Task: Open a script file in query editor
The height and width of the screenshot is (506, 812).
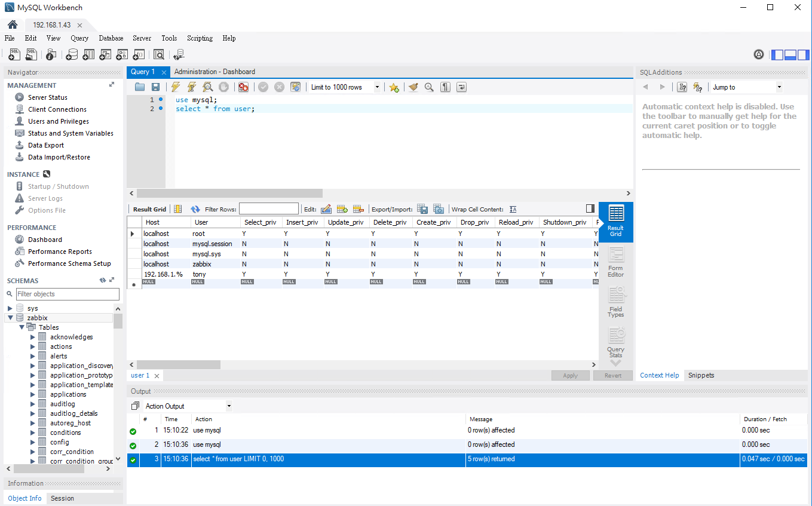Action: tap(140, 87)
